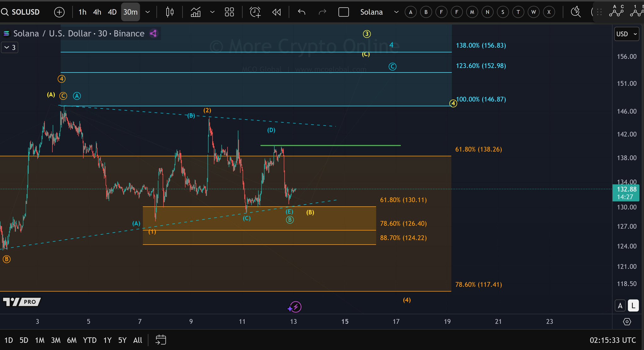
Task: Switch to the 4h timeframe
Action: [97, 12]
